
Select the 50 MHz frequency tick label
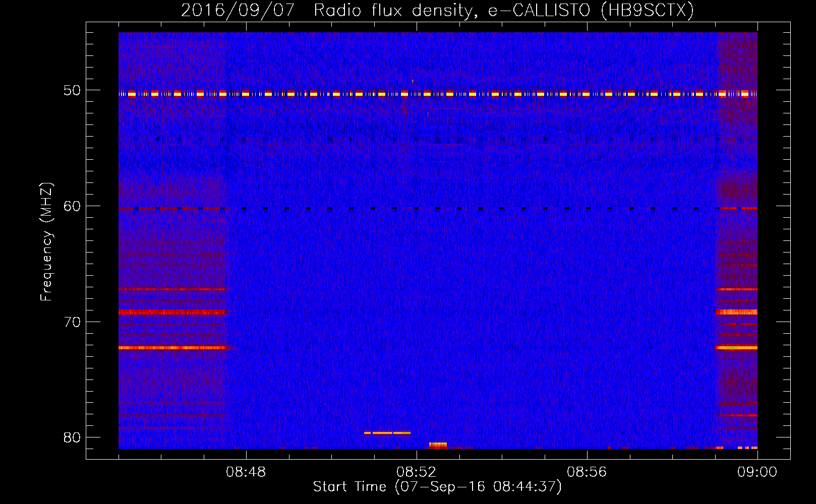tap(72, 90)
